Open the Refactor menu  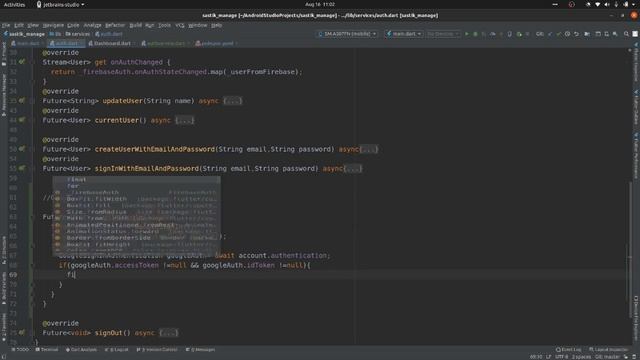pyautogui.click(x=115, y=25)
